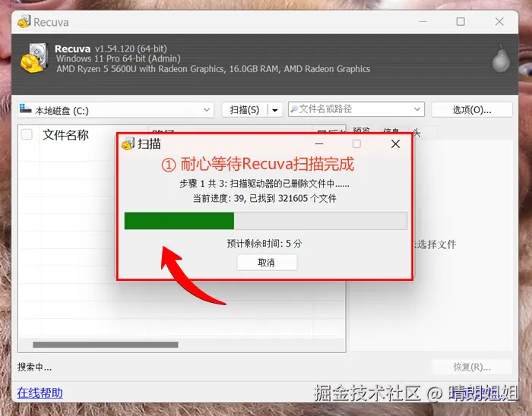
Task: Click the 搜索中... status text
Action: tap(34, 367)
